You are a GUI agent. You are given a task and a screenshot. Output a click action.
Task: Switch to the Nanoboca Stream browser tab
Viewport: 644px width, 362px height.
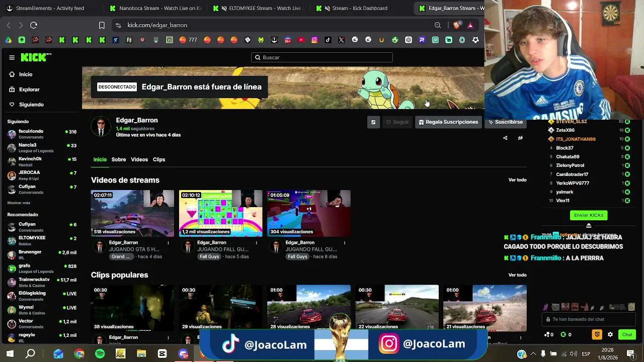156,8
